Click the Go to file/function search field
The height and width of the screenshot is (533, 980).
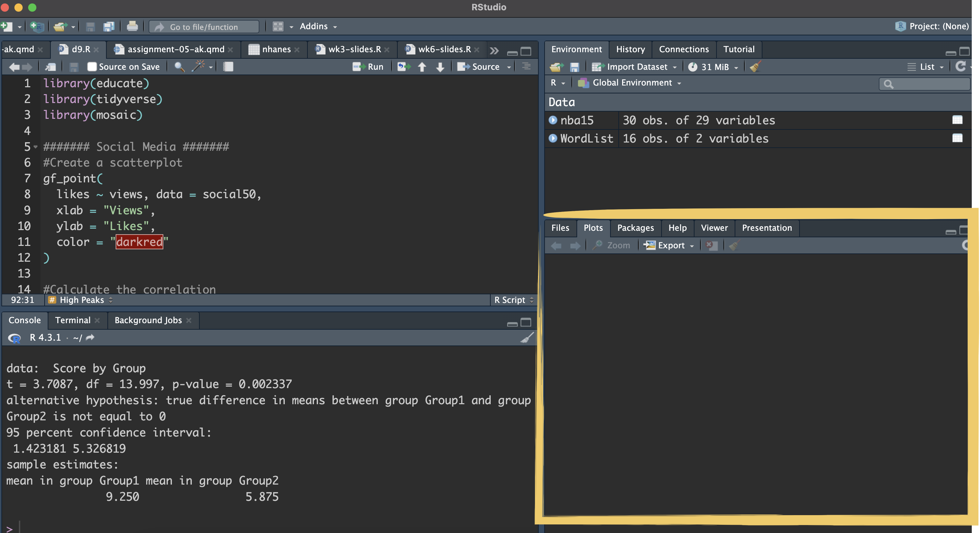coord(204,27)
